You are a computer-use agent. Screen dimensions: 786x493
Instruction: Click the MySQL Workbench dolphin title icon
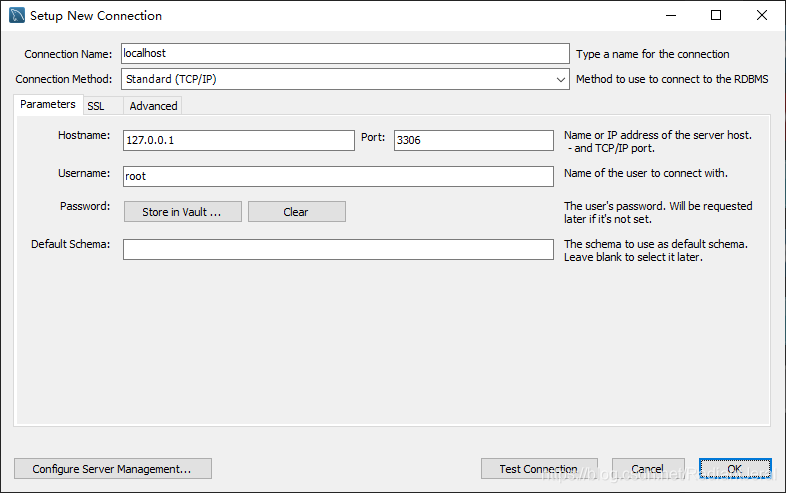(x=17, y=16)
